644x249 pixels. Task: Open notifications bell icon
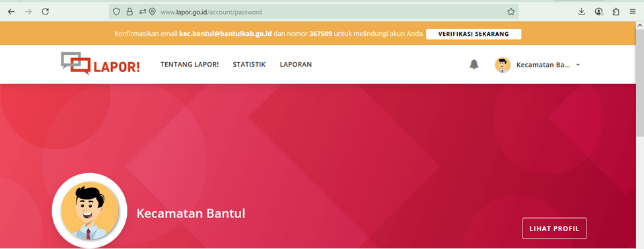(x=474, y=65)
